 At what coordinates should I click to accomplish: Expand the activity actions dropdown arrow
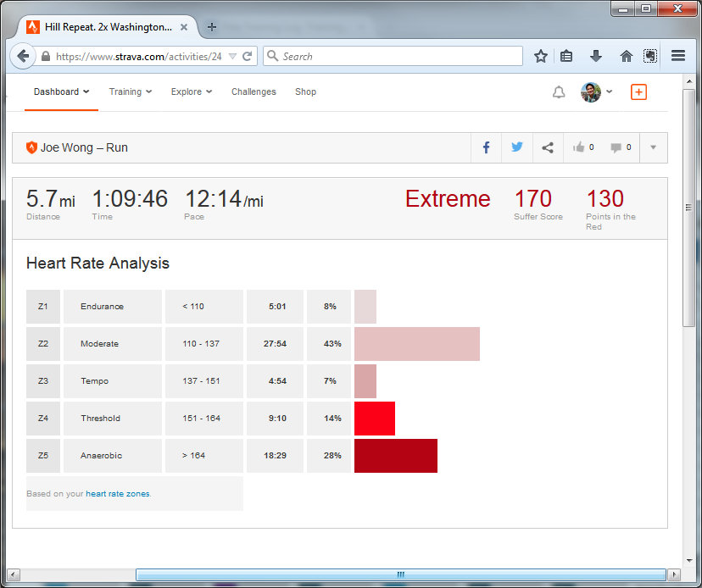pyautogui.click(x=653, y=147)
